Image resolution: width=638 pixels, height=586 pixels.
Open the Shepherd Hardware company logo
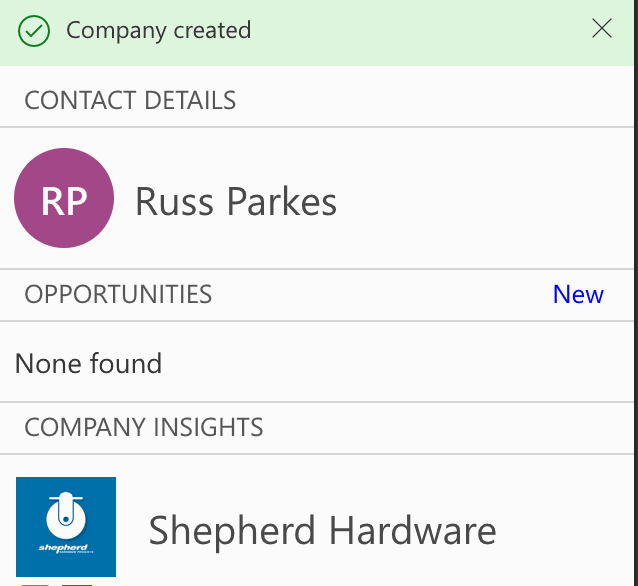66,527
